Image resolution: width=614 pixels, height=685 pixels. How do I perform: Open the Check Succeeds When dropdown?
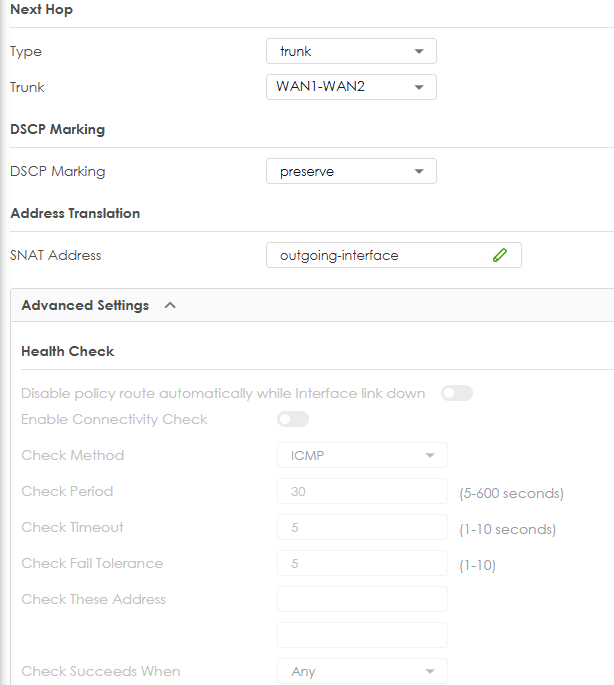(x=362, y=671)
